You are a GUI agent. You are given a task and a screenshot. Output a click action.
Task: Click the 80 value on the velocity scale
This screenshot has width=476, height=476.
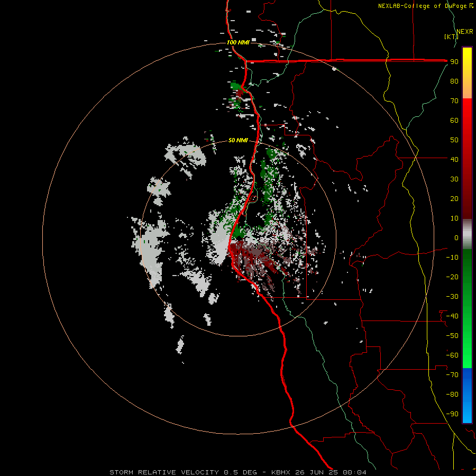(454, 81)
